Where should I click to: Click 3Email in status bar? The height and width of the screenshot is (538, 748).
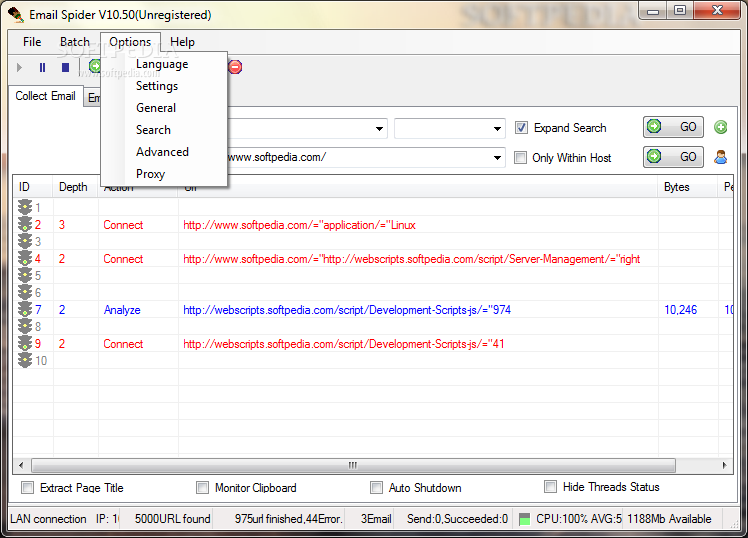click(x=376, y=519)
